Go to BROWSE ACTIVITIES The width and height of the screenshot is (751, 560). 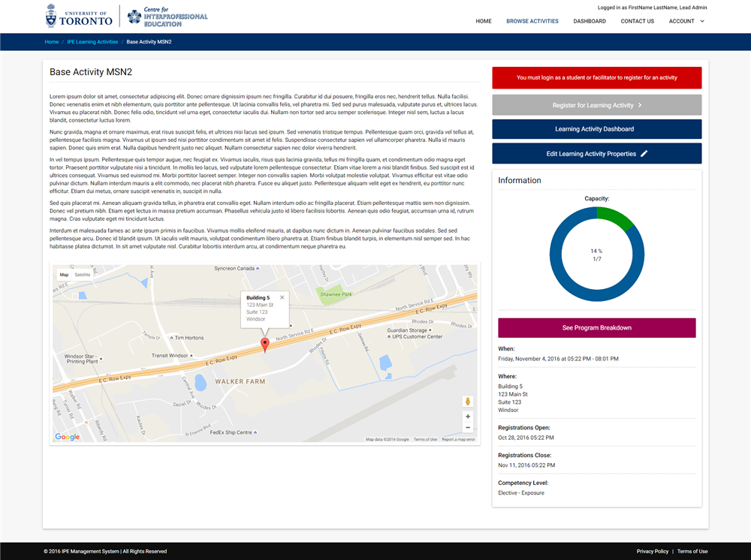click(x=532, y=21)
